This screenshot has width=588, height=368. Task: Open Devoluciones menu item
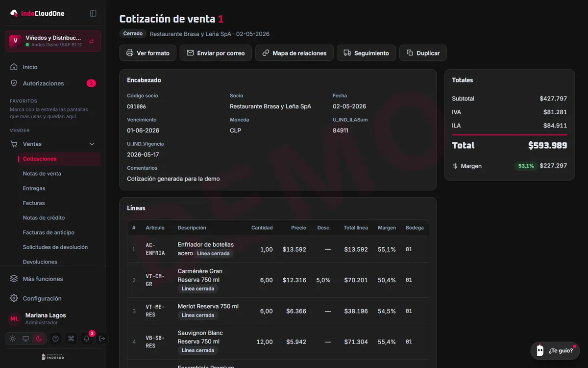tap(40, 262)
